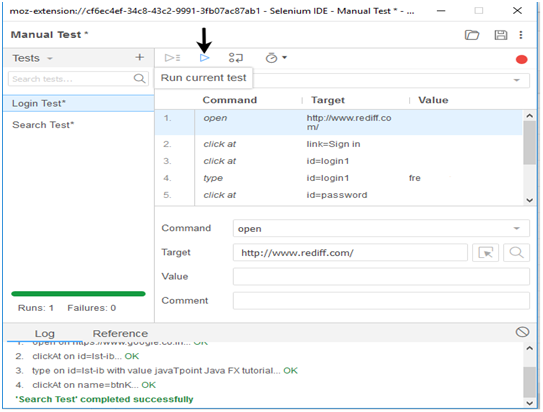Select the Search Test* entry
This screenshot has width=543, height=412.
point(79,125)
